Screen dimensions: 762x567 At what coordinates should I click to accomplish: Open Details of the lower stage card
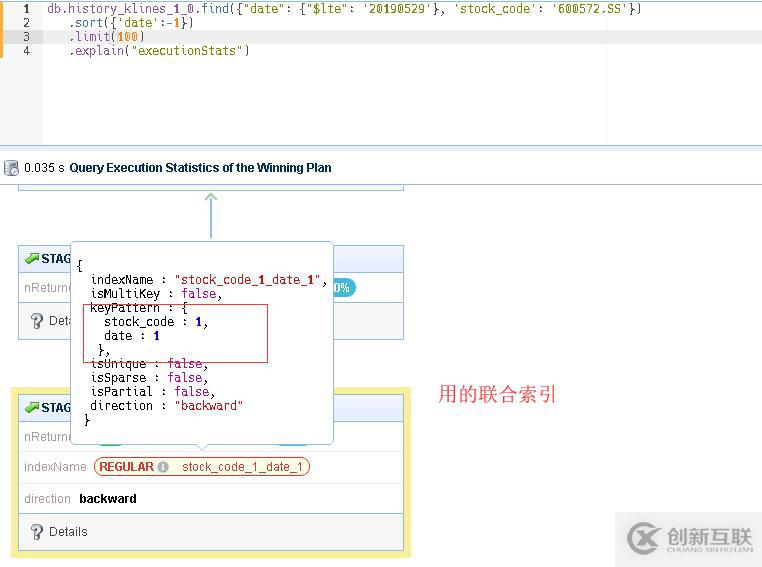point(68,532)
